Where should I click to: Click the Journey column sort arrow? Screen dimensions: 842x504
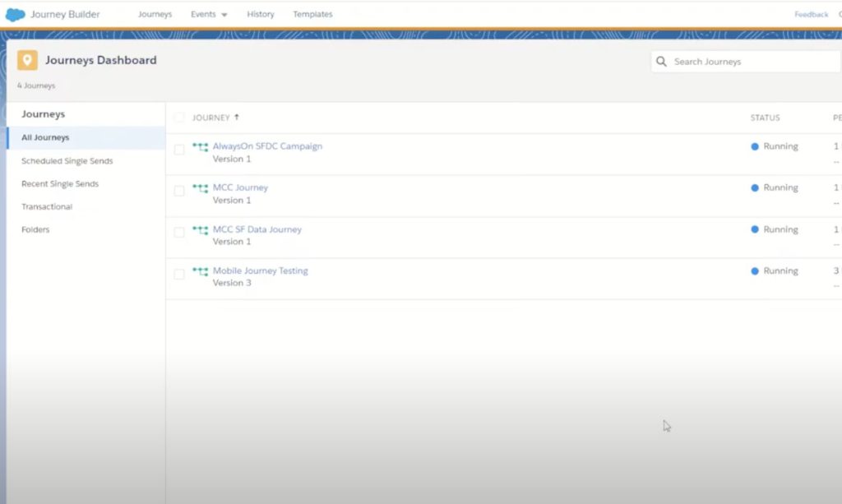[x=237, y=118]
